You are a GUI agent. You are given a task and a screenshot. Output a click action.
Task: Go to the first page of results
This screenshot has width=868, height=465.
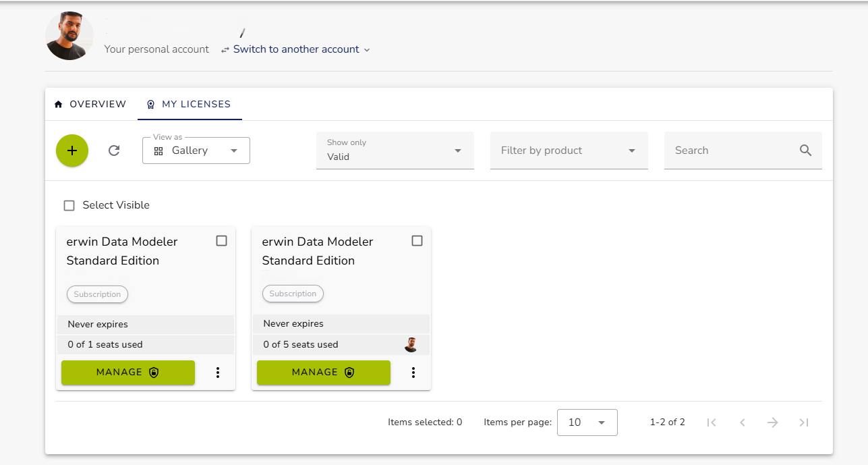[x=712, y=422]
